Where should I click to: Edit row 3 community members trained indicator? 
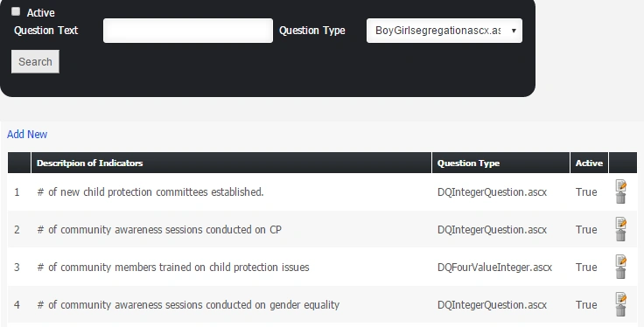click(x=621, y=261)
